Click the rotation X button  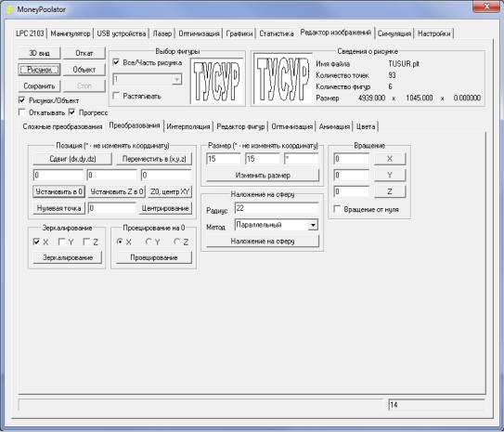pyautogui.click(x=390, y=159)
